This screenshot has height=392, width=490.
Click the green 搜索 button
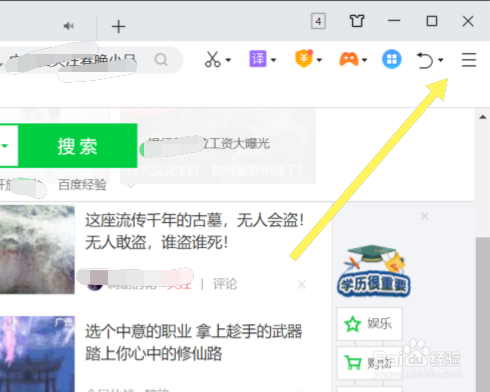[77, 146]
